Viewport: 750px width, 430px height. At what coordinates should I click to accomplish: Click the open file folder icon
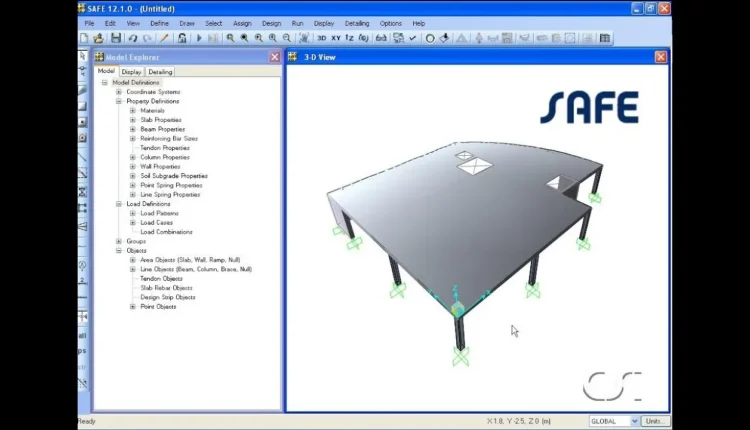100,38
